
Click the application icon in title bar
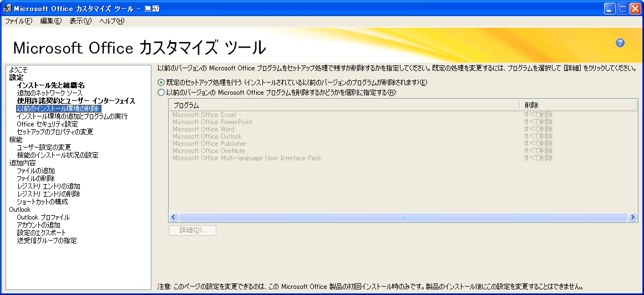[x=7, y=8]
